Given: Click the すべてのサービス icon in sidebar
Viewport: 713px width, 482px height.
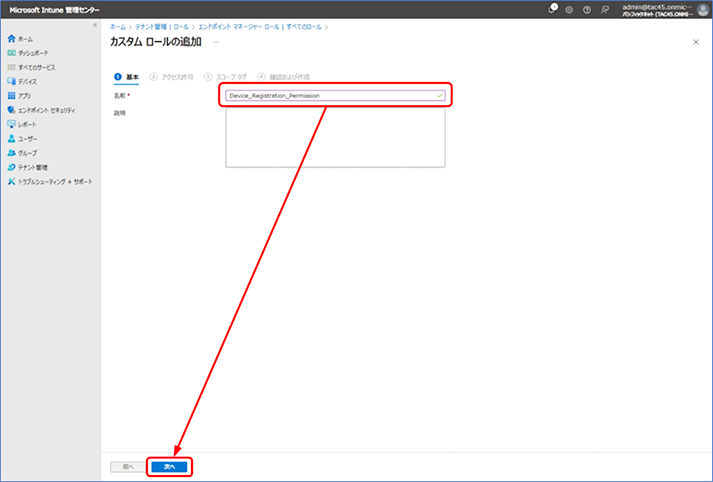Looking at the screenshot, I should 11,67.
